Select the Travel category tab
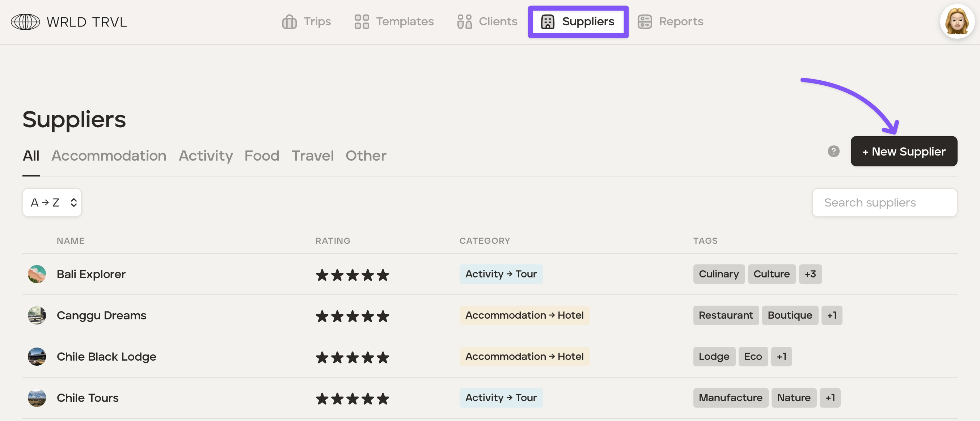Image resolution: width=980 pixels, height=421 pixels. [x=312, y=156]
